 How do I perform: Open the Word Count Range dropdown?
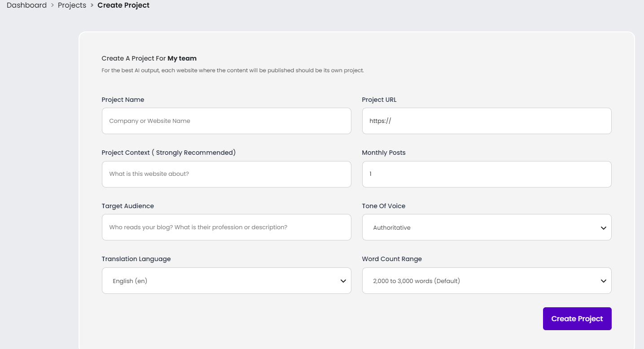(486, 281)
